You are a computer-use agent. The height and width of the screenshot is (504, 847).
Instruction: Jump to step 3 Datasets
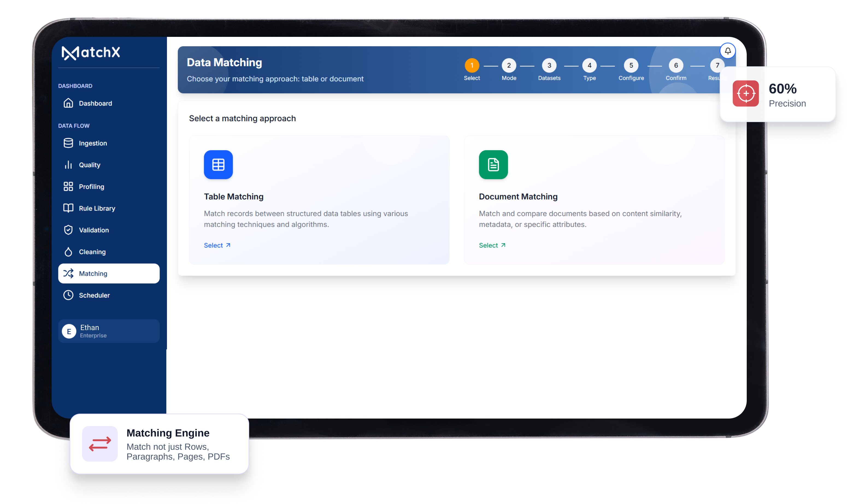pyautogui.click(x=549, y=66)
